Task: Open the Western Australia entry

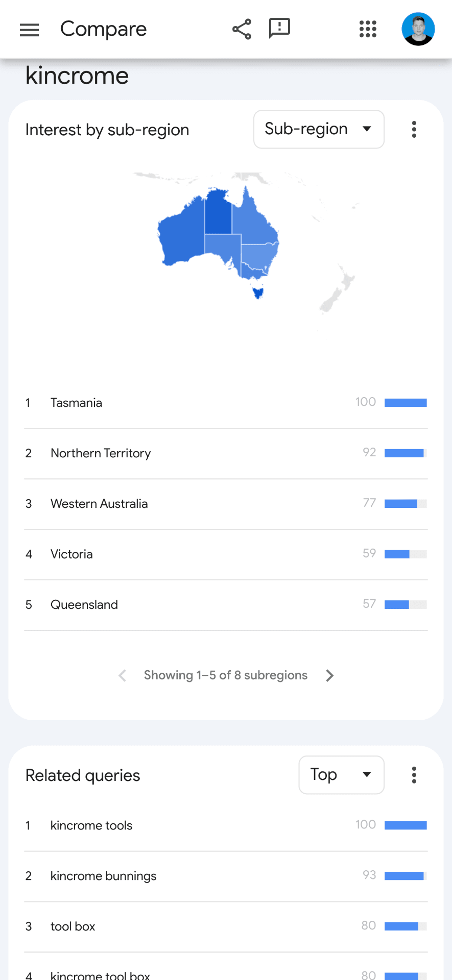Action: [x=226, y=504]
